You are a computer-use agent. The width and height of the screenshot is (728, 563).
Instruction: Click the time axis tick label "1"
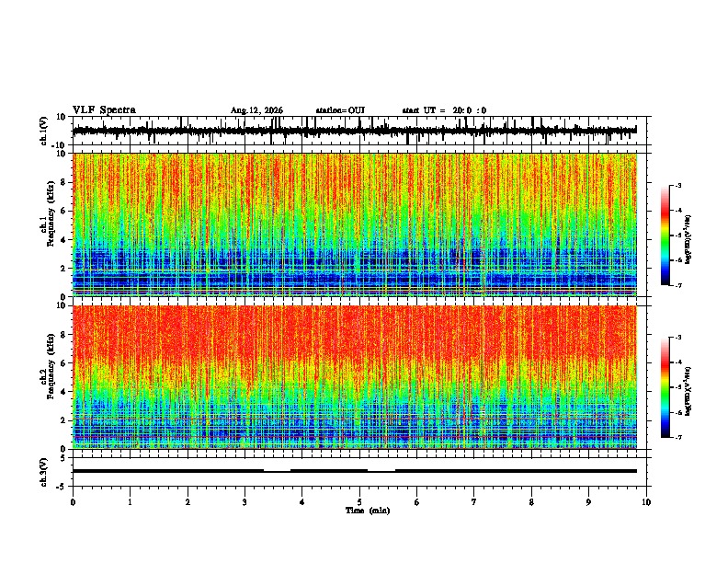coord(130,502)
